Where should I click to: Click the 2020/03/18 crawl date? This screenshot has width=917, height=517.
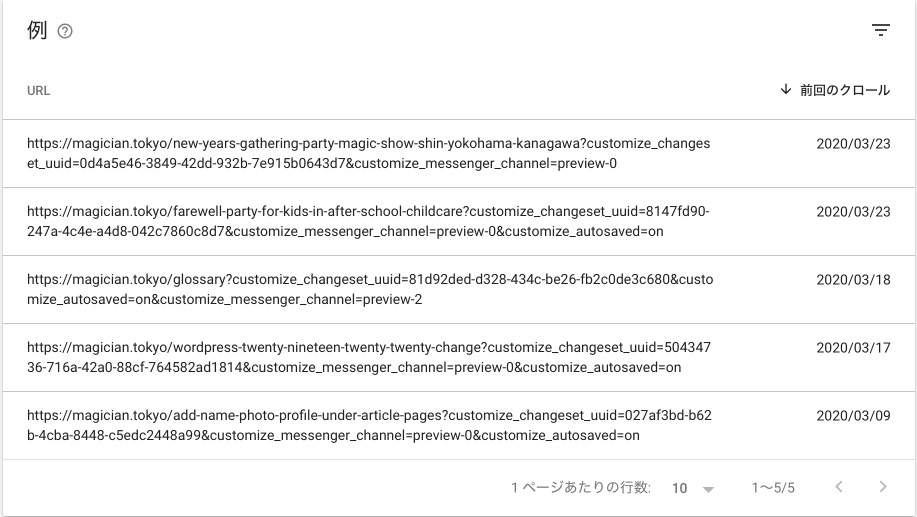pyautogui.click(x=853, y=280)
